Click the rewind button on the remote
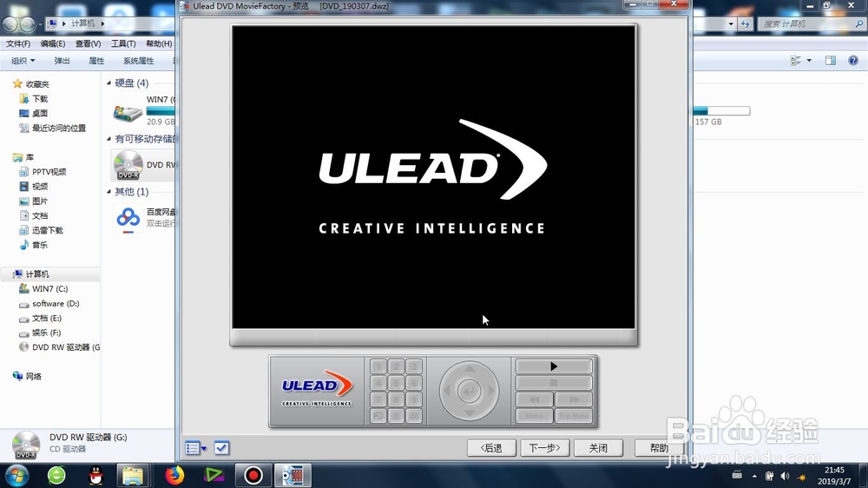The width and height of the screenshot is (868, 488). pyautogui.click(x=534, y=399)
